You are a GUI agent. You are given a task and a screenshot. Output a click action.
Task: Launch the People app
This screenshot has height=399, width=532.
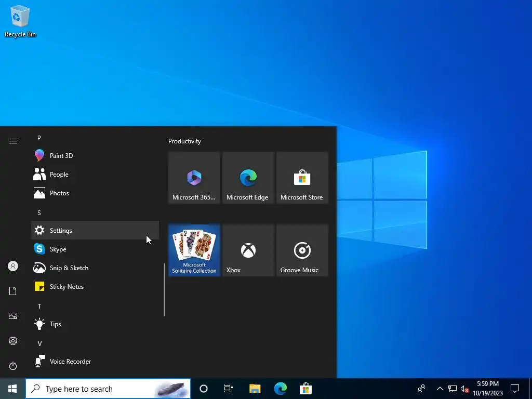(95, 174)
